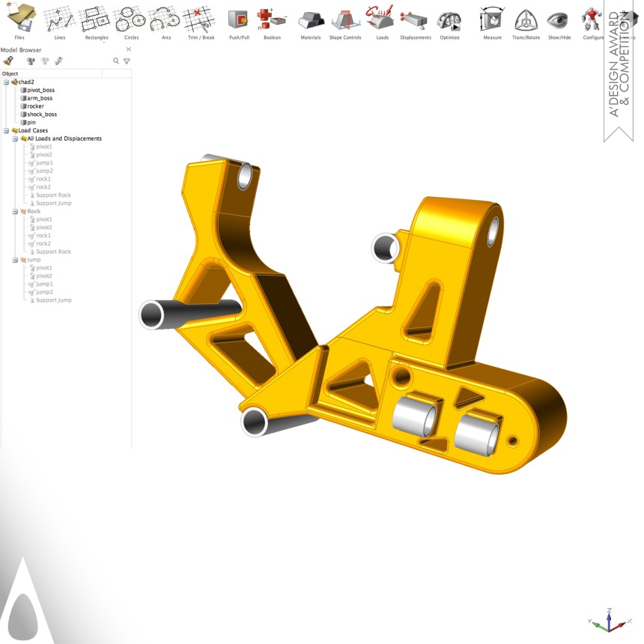
Task: Collapse the Load Cases tree branch
Action: 6,130
